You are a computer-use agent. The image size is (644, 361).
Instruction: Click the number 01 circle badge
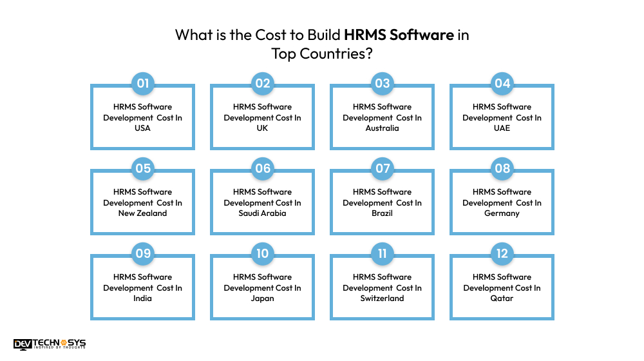pos(142,83)
